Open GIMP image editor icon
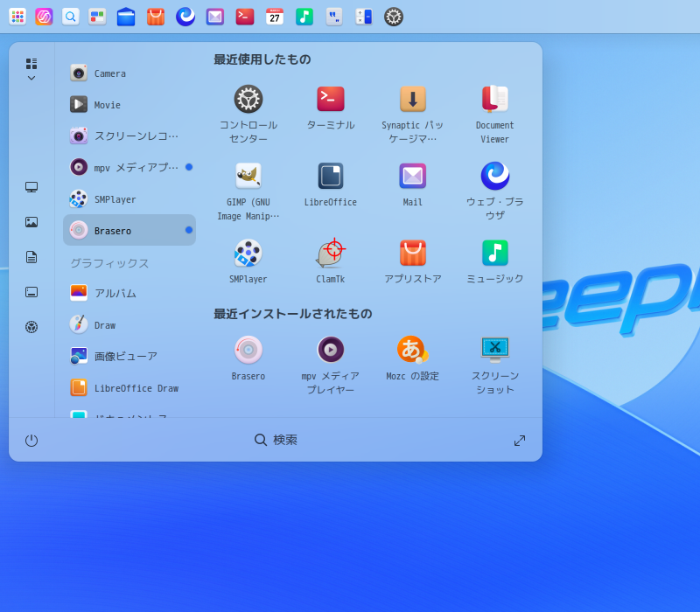This screenshot has height=612, width=700. (248, 176)
